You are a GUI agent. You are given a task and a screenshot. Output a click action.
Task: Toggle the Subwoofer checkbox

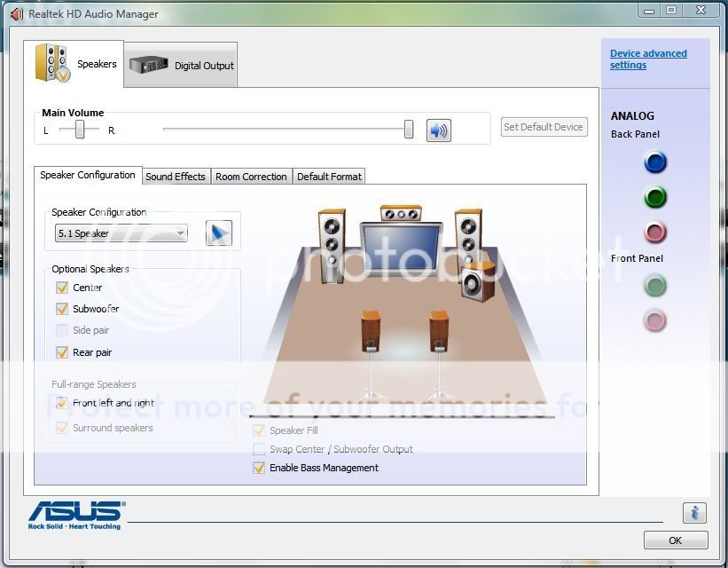tap(62, 309)
